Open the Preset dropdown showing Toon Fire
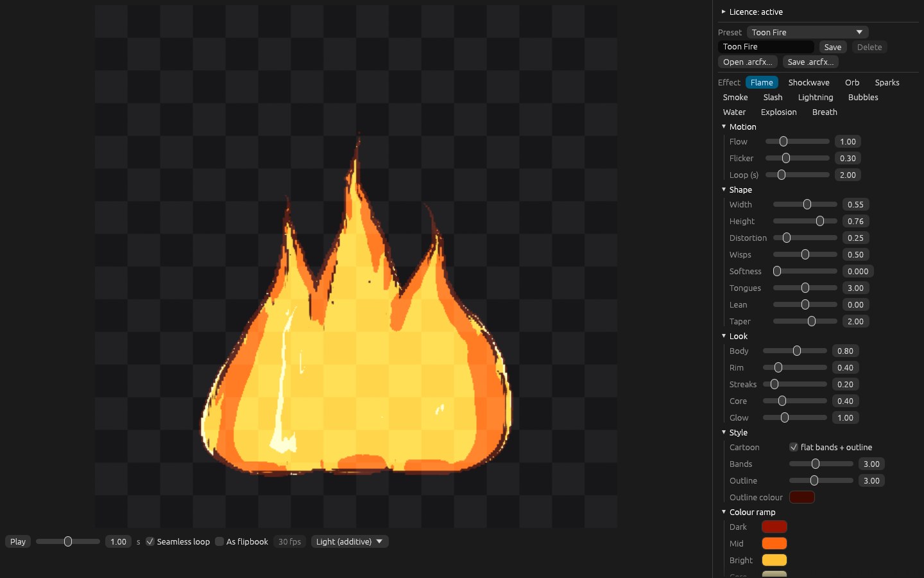This screenshot has height=578, width=924. [807, 32]
